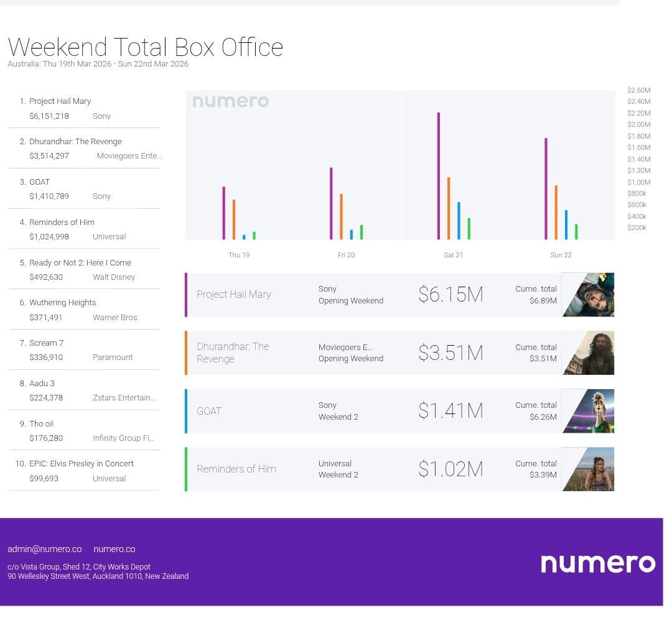The height and width of the screenshot is (618, 672).
Task: Click the numero watermark on the chart
Action: click(x=230, y=101)
